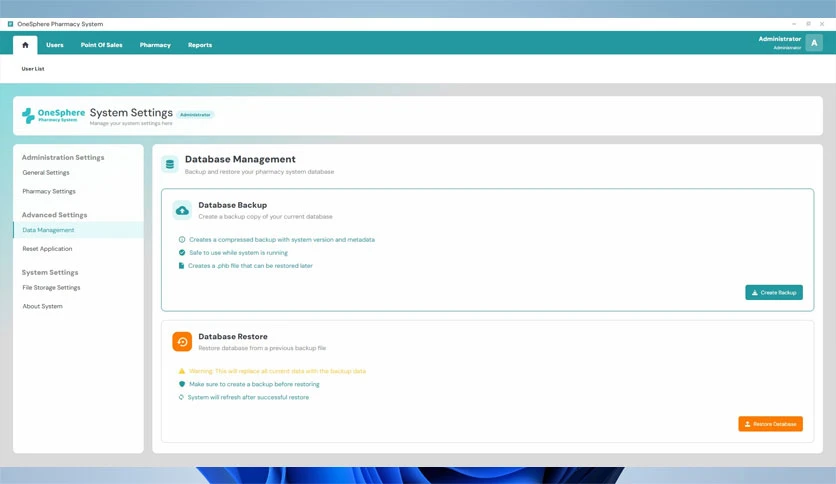Click the Create Backup button
The height and width of the screenshot is (484, 836).
pos(774,293)
